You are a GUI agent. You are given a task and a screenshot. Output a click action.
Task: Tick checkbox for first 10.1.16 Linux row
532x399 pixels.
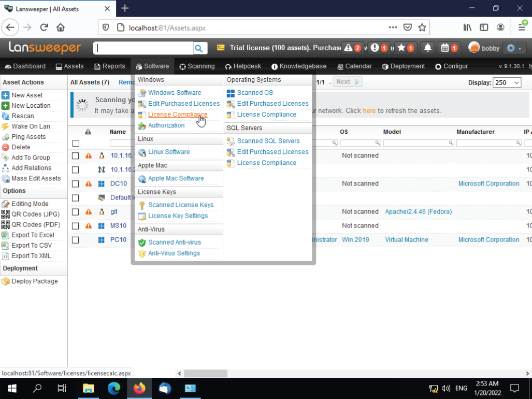[x=75, y=156]
